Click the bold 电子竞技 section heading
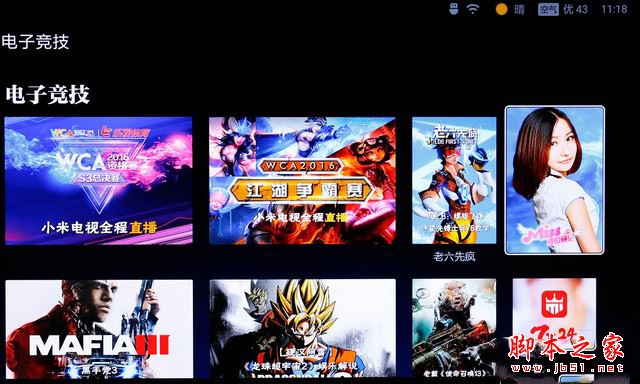The image size is (640, 384). click(48, 94)
